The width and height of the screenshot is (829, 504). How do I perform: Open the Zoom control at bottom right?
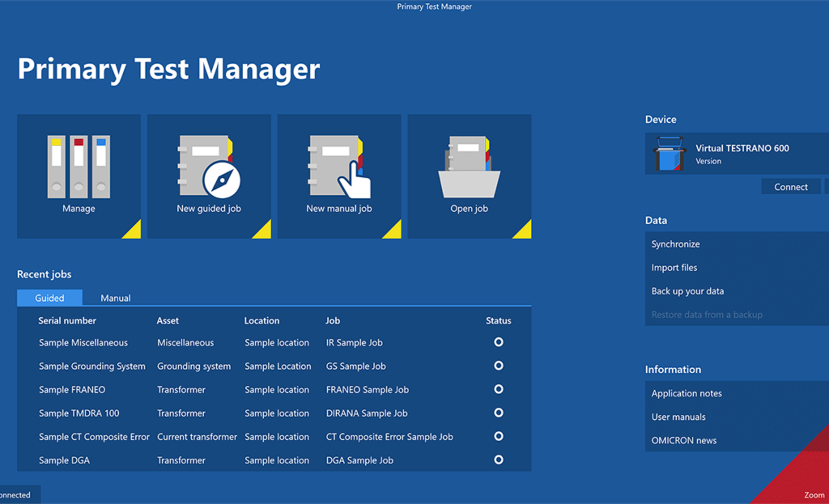814,495
